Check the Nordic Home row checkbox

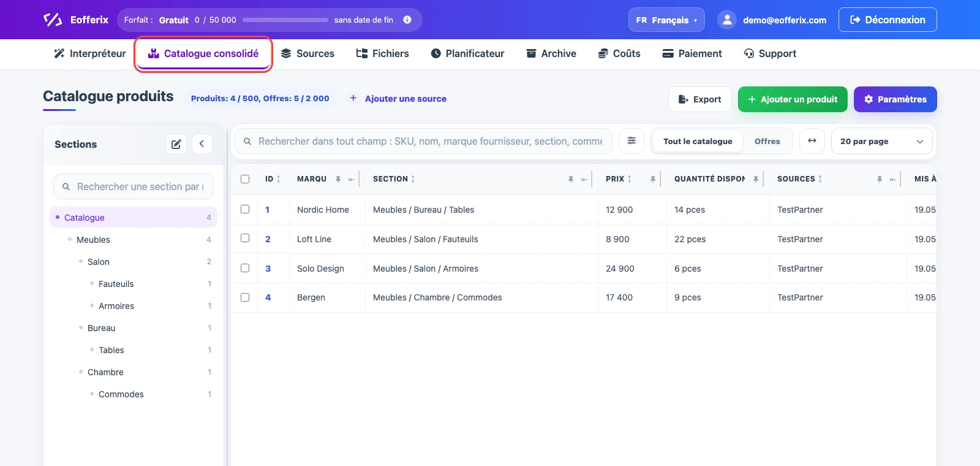pos(245,209)
